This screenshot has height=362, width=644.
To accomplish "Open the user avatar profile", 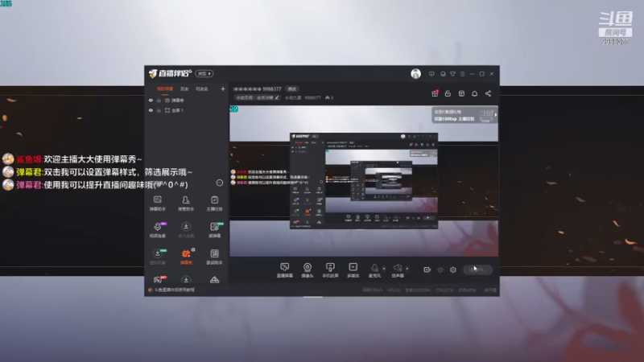I will tap(415, 73).
